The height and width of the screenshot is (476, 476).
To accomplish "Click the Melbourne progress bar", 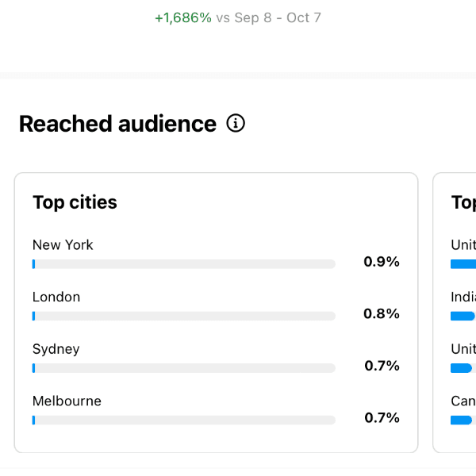I will pyautogui.click(x=184, y=420).
